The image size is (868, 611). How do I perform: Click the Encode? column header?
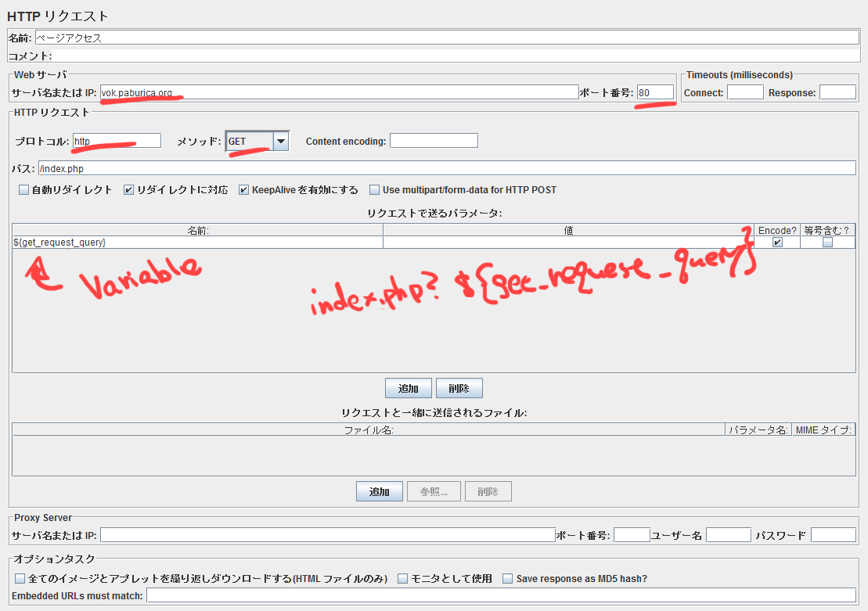click(x=777, y=230)
